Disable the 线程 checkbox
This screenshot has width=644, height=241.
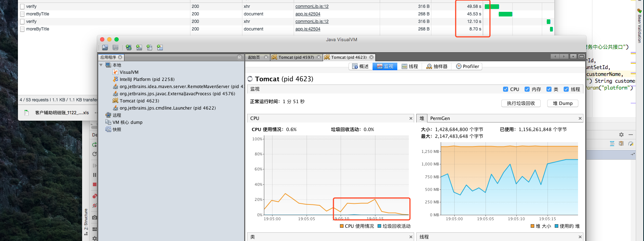[x=566, y=89]
